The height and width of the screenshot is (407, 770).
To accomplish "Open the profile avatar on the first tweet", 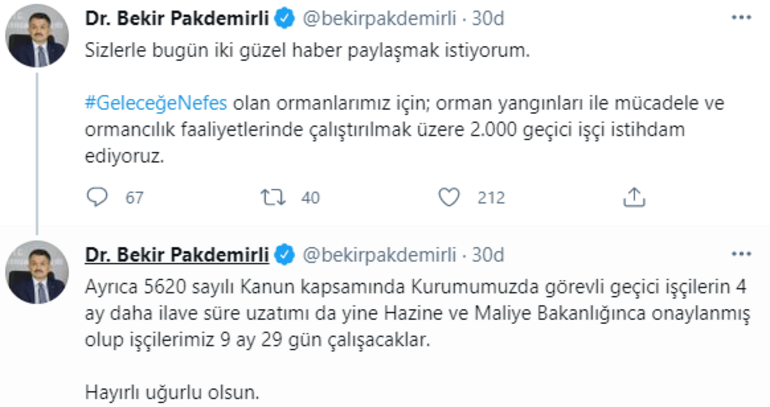I will tap(36, 38).
